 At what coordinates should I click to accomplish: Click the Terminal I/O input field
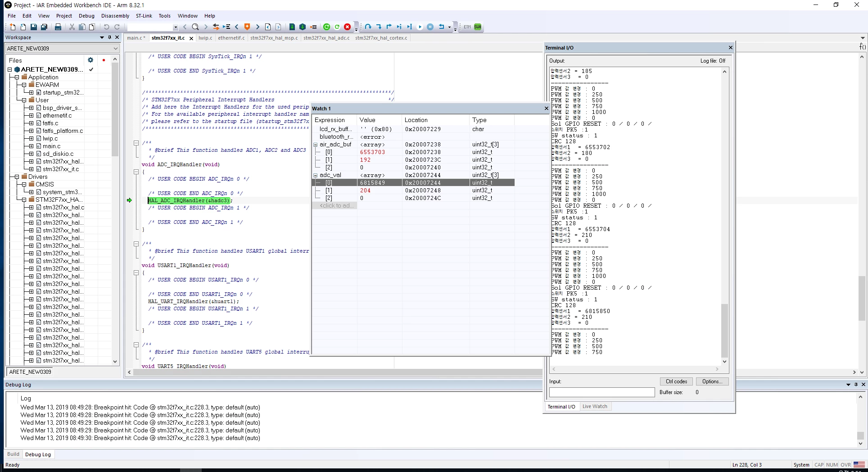602,392
